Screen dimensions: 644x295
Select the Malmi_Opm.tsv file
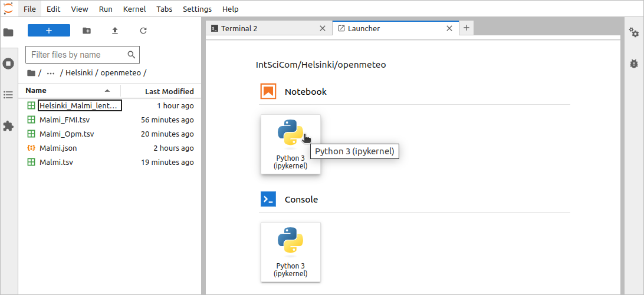click(110, 134)
